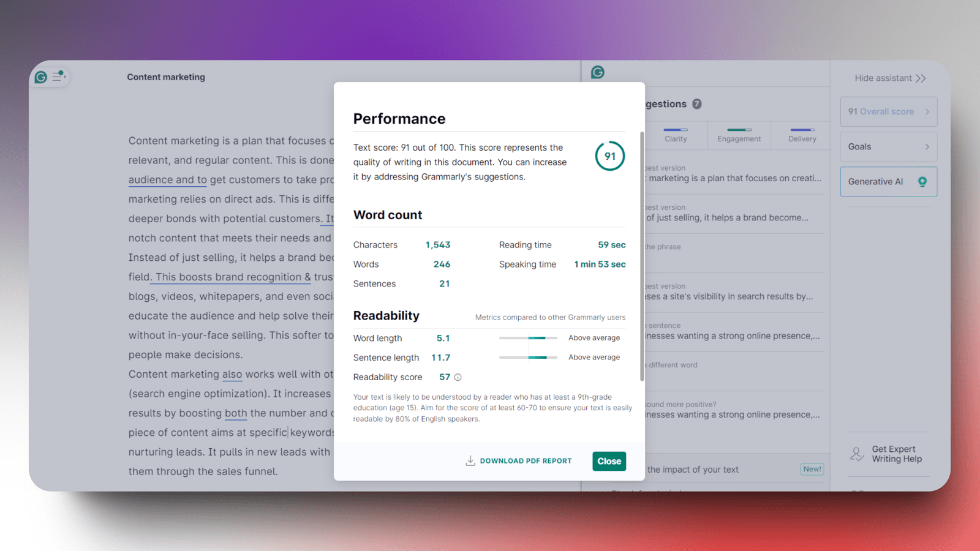Download the PDF report
Screen dimensions: 980x551
coord(519,461)
